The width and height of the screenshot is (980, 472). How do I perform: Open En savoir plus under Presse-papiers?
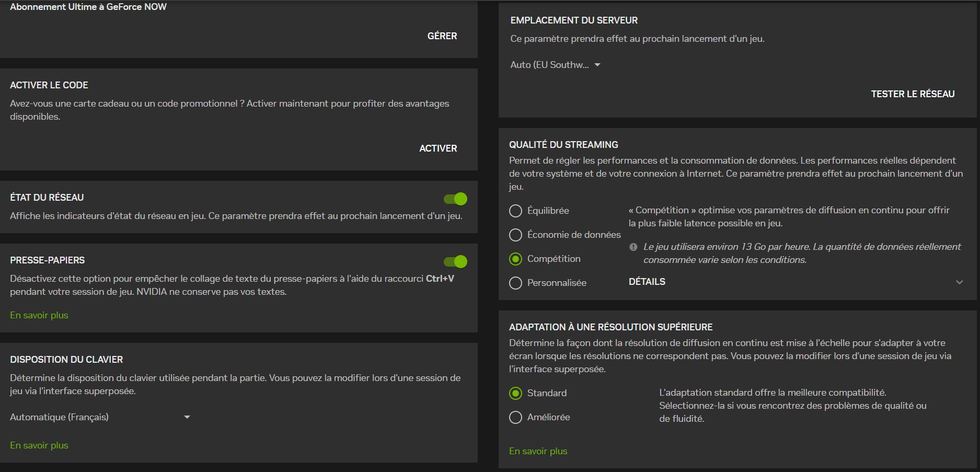click(x=39, y=315)
